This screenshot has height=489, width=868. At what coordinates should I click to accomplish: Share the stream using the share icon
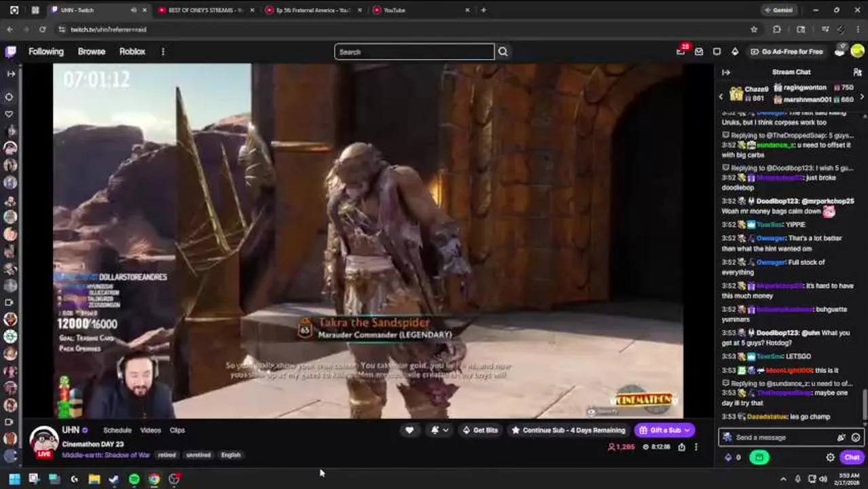[682, 447]
